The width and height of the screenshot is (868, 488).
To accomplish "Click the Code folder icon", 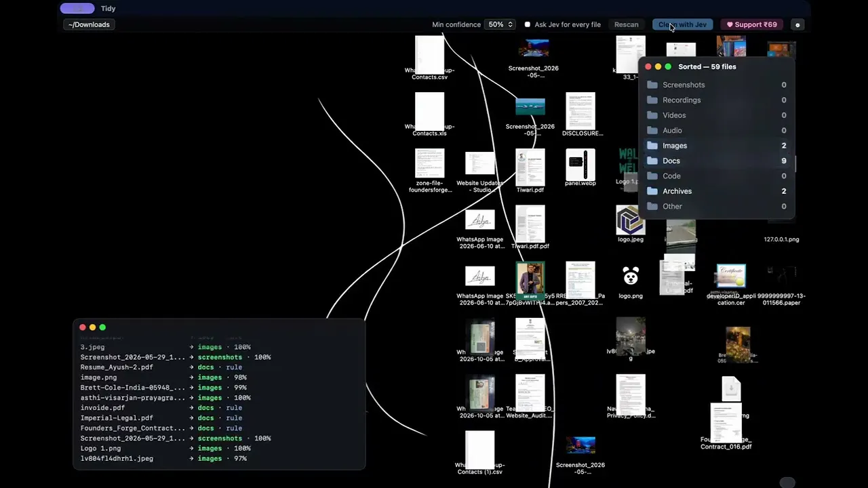I will point(652,176).
